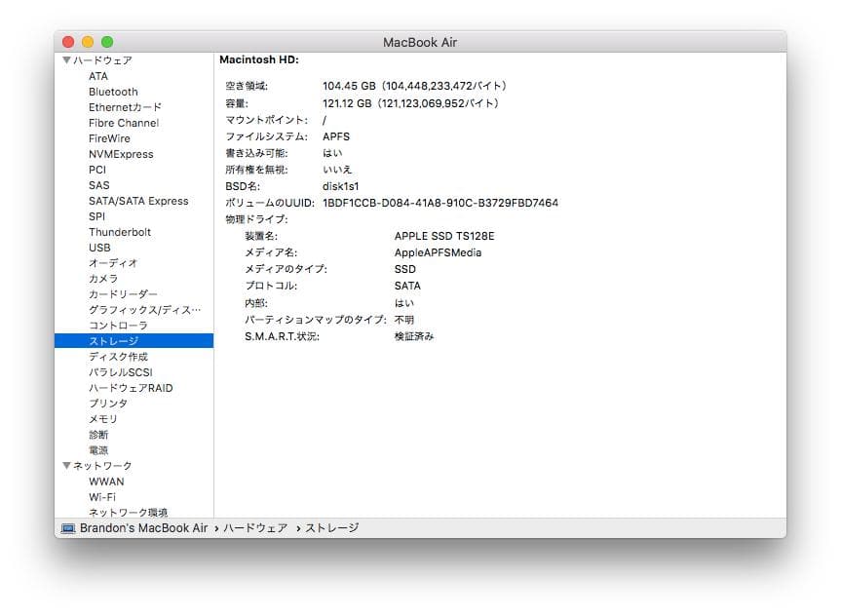The image size is (841, 616).
Task: Click the MacBook Air window title
Action: pyautogui.click(x=420, y=42)
